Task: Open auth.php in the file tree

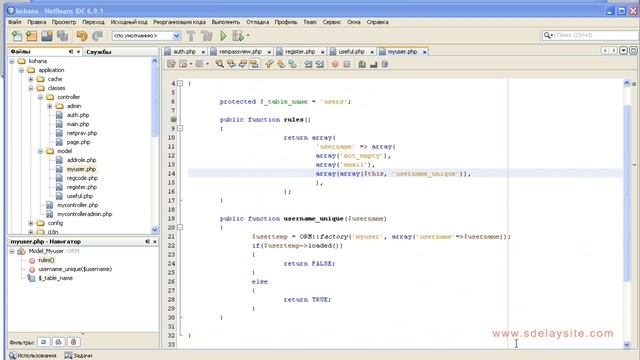Action: pos(78,115)
